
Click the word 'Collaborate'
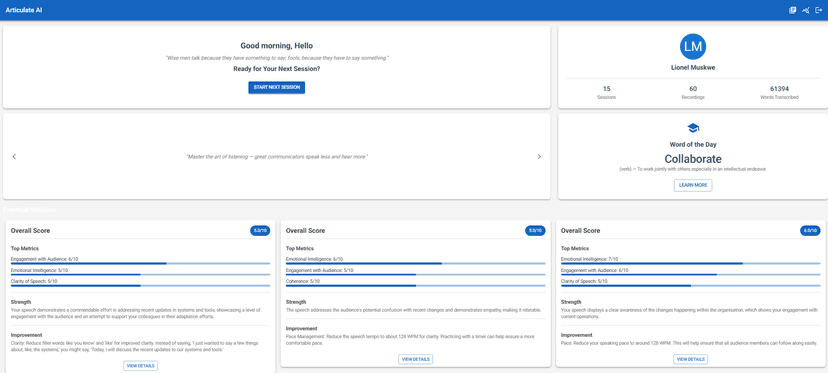point(693,158)
